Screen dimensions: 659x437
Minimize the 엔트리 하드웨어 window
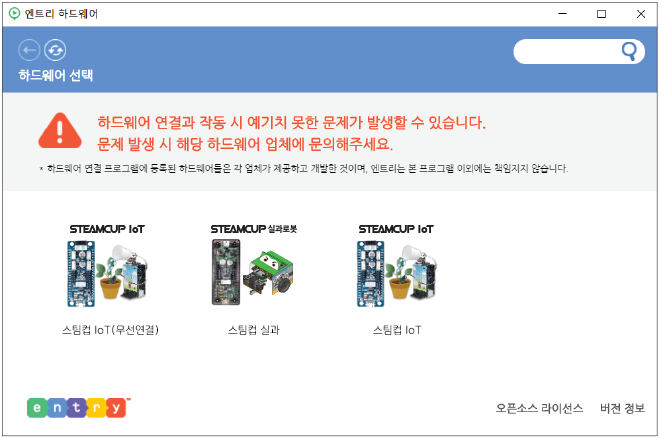tap(562, 14)
